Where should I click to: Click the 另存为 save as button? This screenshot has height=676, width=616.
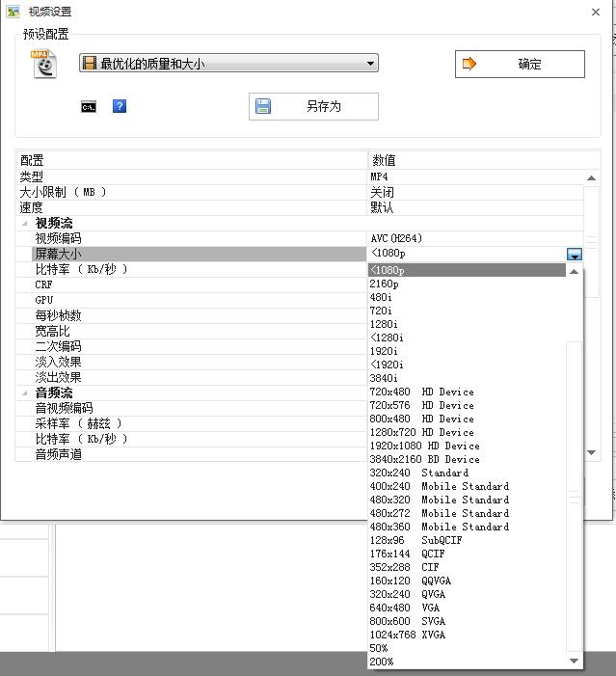(x=313, y=106)
